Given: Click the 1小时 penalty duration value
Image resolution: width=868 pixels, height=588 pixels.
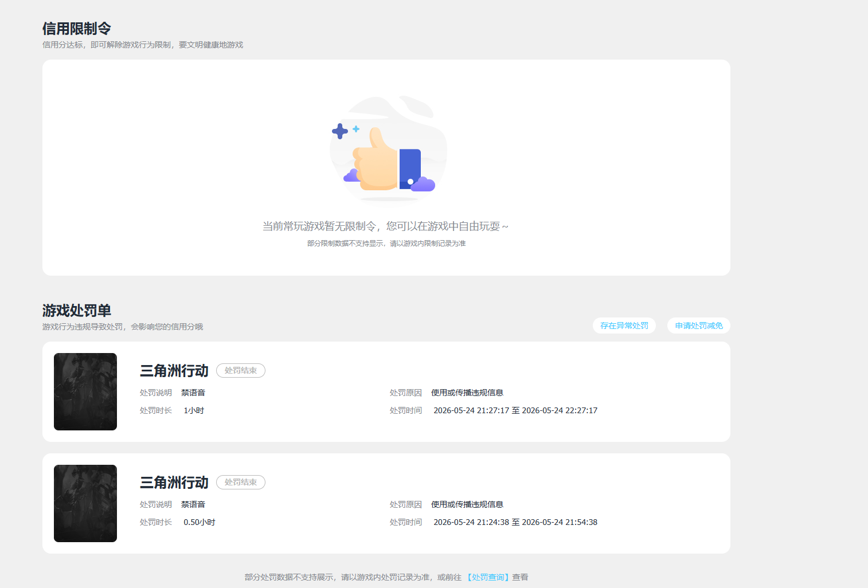Looking at the screenshot, I should 194,410.
